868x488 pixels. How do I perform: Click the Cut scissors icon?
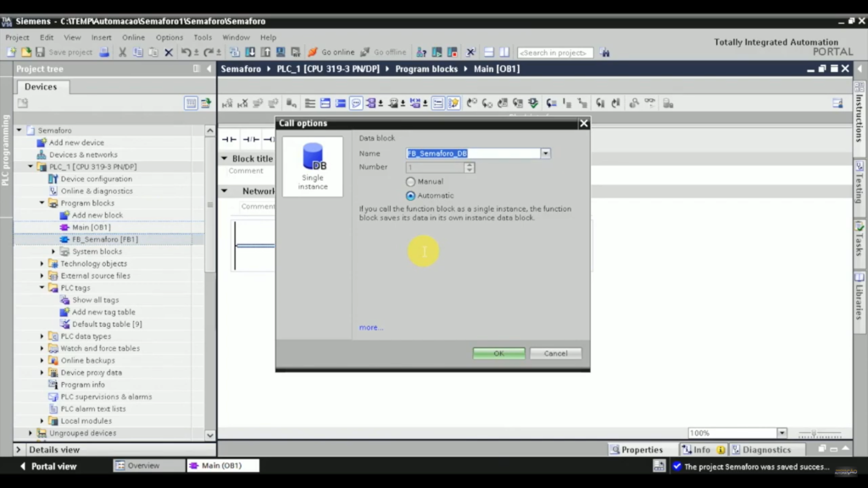coord(122,53)
